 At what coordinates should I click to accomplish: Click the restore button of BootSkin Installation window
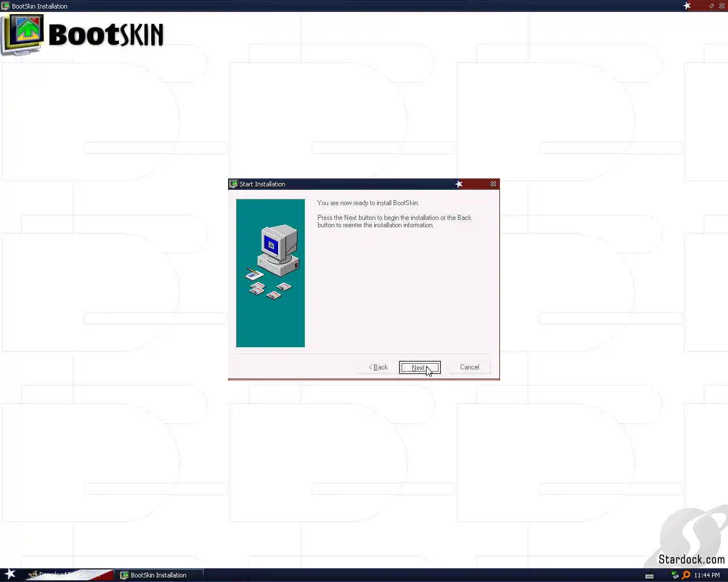712,6
